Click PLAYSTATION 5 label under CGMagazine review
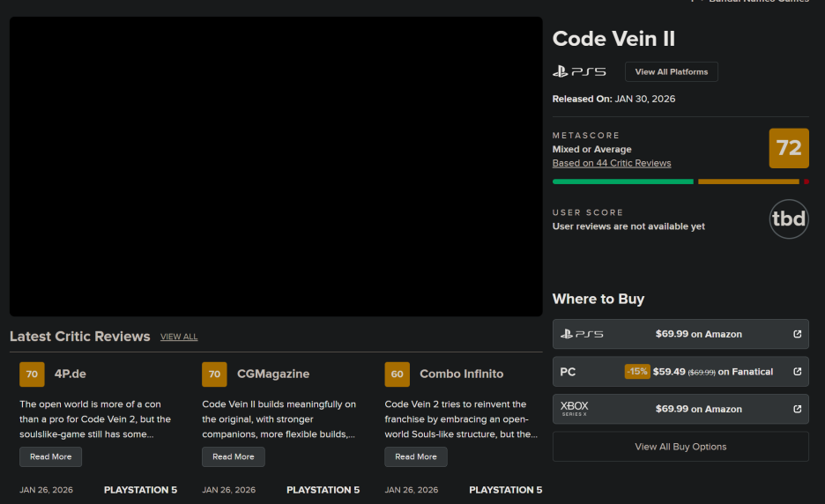The width and height of the screenshot is (825, 504). click(x=323, y=490)
